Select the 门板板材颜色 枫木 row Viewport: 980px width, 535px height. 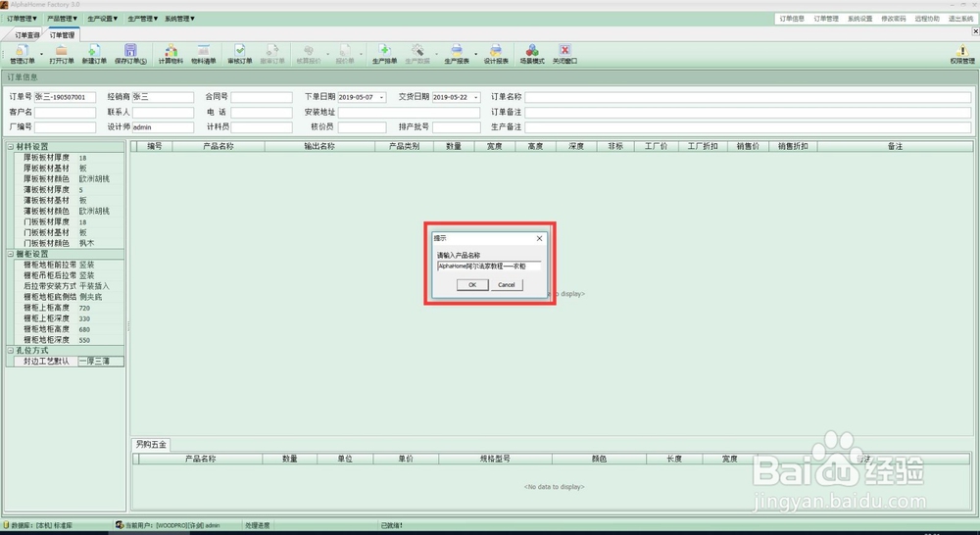69,243
